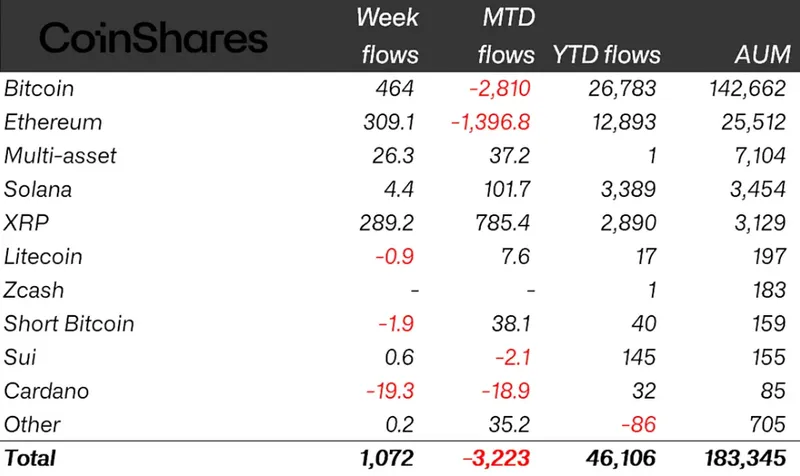The width and height of the screenshot is (800, 476).
Task: Click the YTD flows column header
Action: 606,55
